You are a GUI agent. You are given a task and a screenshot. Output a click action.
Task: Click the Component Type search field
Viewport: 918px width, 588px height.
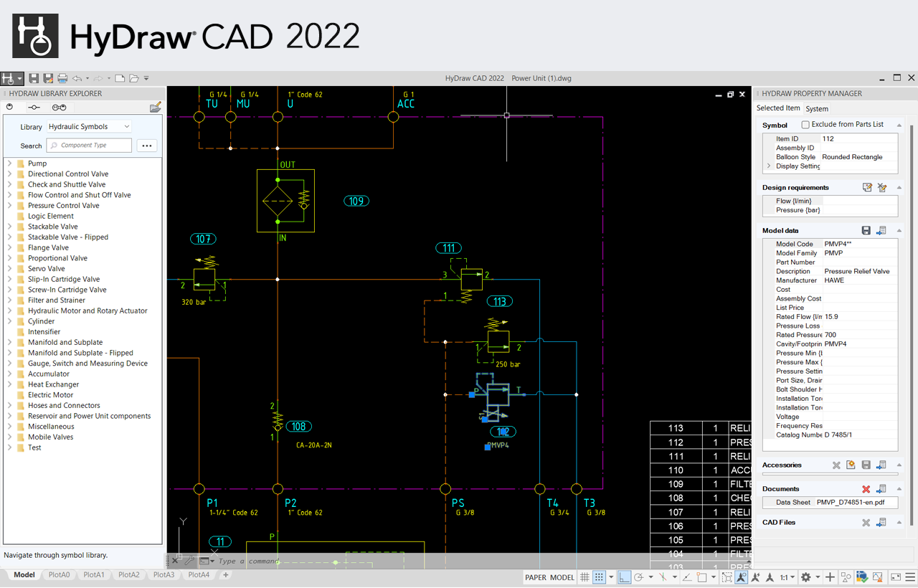point(89,146)
